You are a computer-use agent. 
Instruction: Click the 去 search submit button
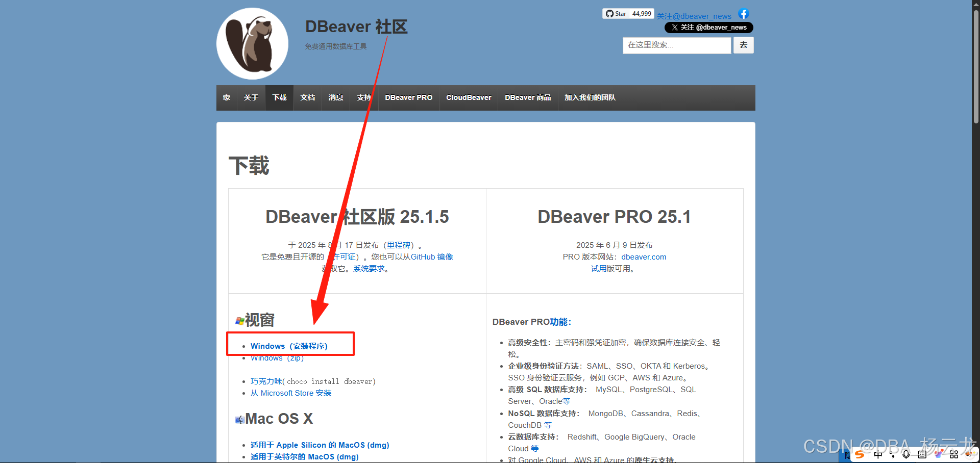(x=744, y=45)
